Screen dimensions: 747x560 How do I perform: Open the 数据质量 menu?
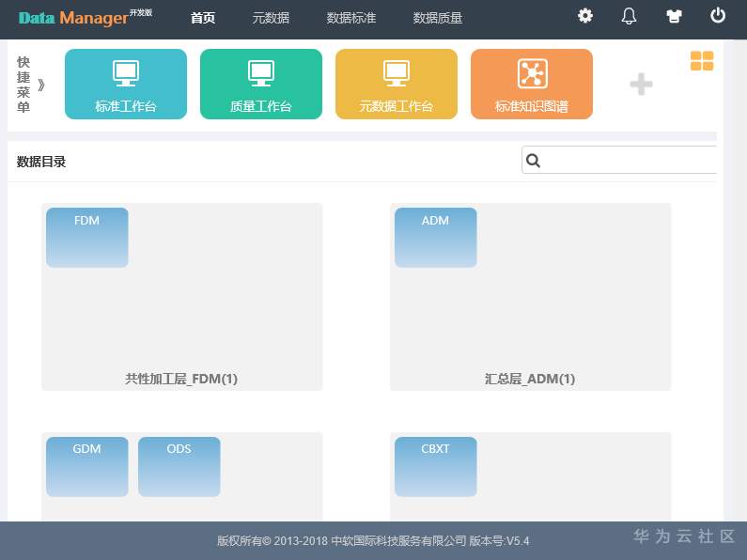[x=437, y=18]
